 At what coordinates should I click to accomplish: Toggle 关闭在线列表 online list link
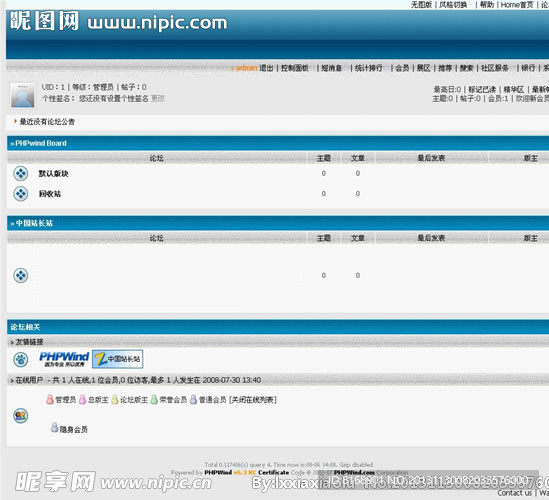pos(252,400)
